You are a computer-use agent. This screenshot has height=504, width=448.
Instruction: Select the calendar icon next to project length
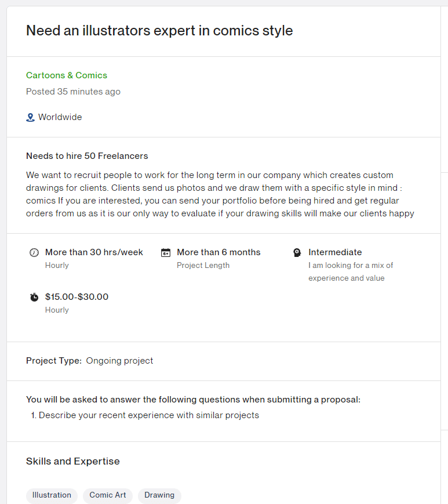point(165,252)
